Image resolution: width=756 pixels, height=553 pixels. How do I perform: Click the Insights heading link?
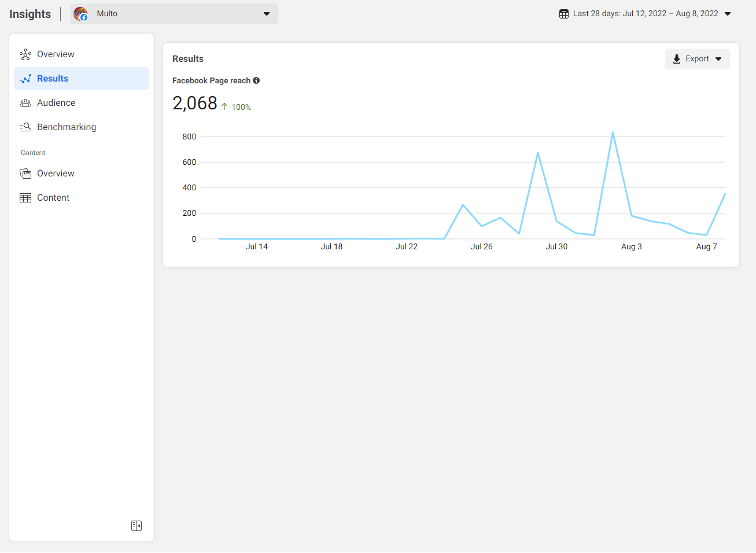[30, 14]
